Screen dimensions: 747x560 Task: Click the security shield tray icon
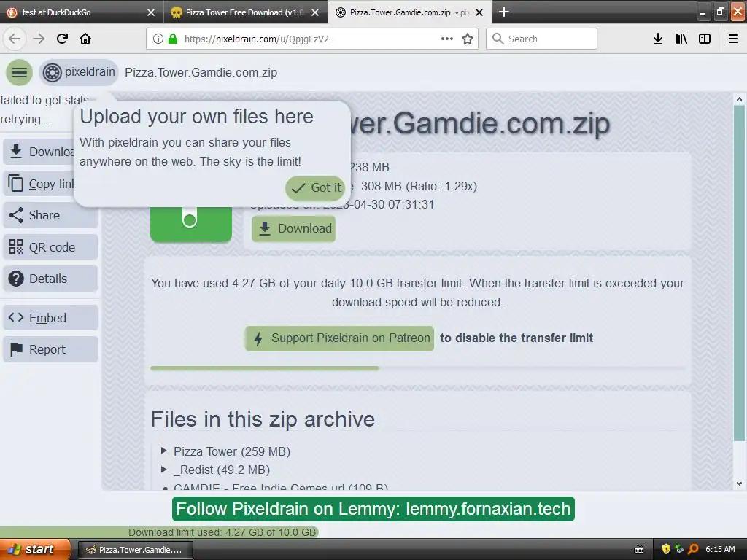(x=666, y=549)
